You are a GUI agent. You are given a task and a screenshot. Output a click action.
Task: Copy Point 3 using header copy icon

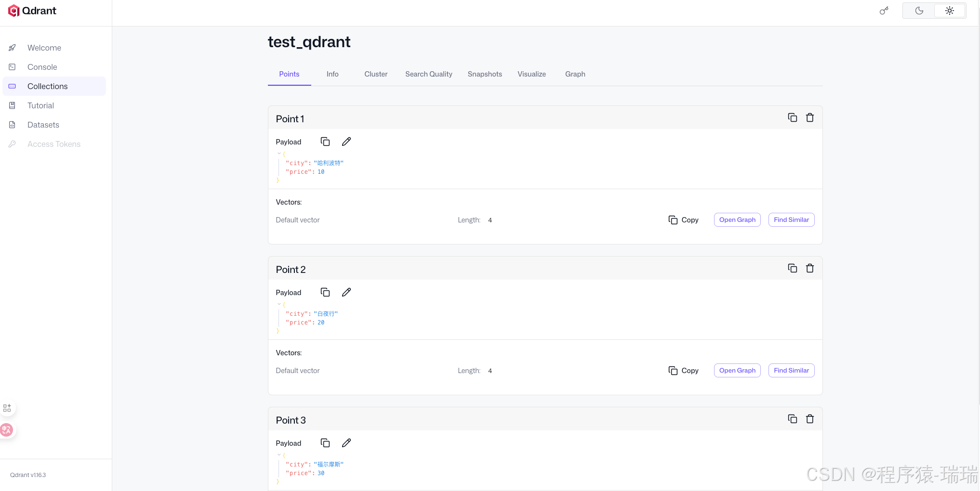click(792, 419)
